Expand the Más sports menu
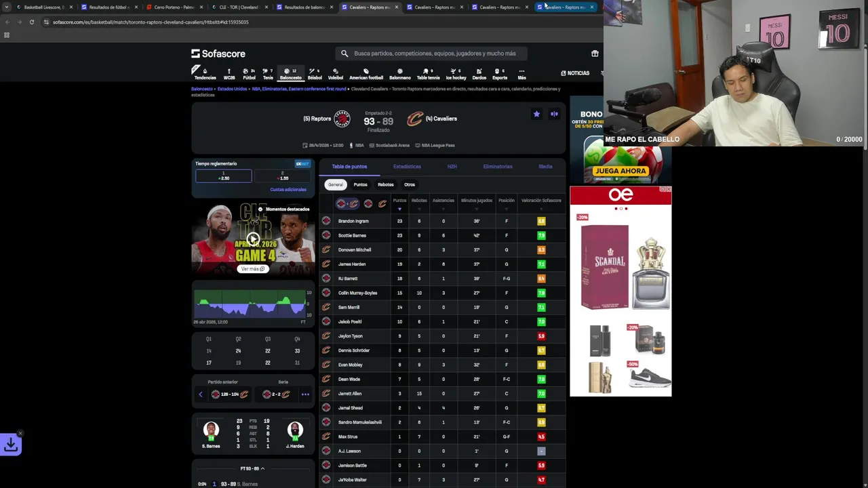This screenshot has width=868, height=488. (x=521, y=74)
